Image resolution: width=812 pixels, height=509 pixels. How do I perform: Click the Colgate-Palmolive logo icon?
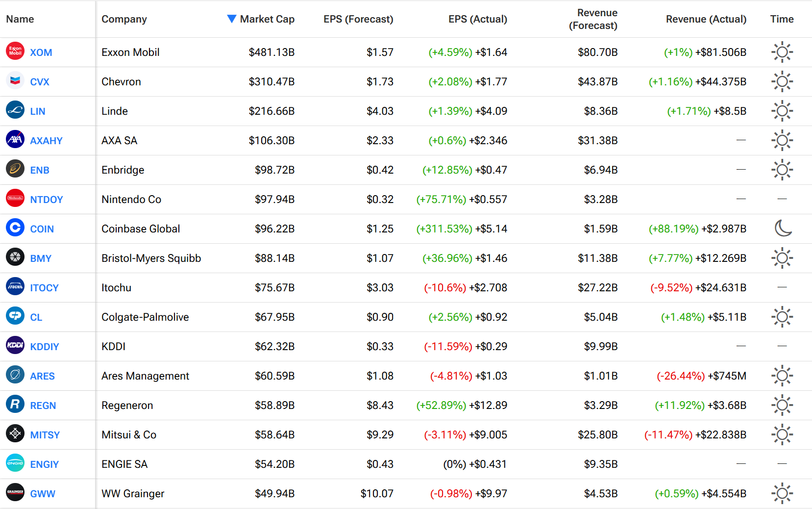tap(15, 316)
